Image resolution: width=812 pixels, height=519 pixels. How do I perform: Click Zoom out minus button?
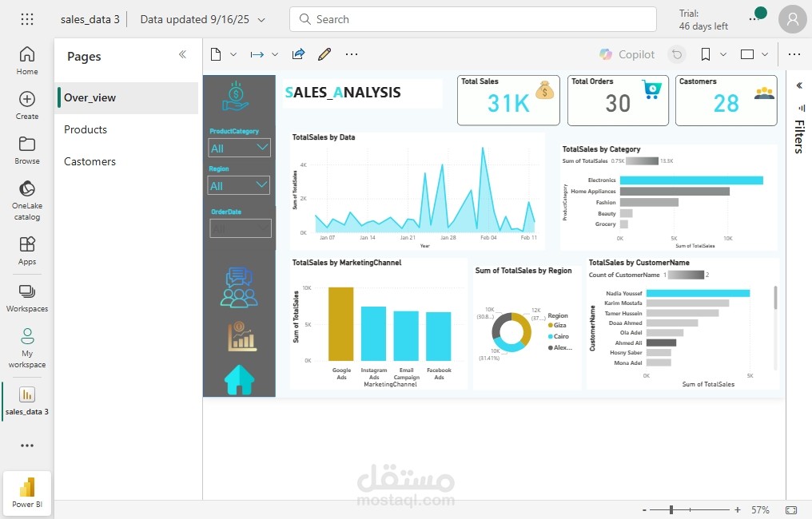644,510
